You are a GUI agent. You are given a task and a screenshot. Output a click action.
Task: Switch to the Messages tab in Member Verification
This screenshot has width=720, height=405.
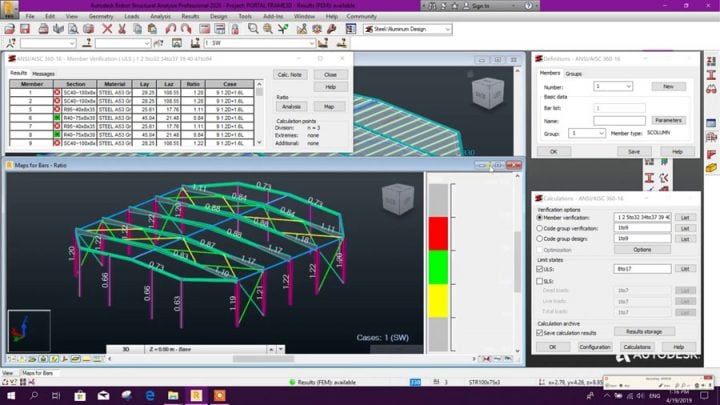(x=44, y=73)
